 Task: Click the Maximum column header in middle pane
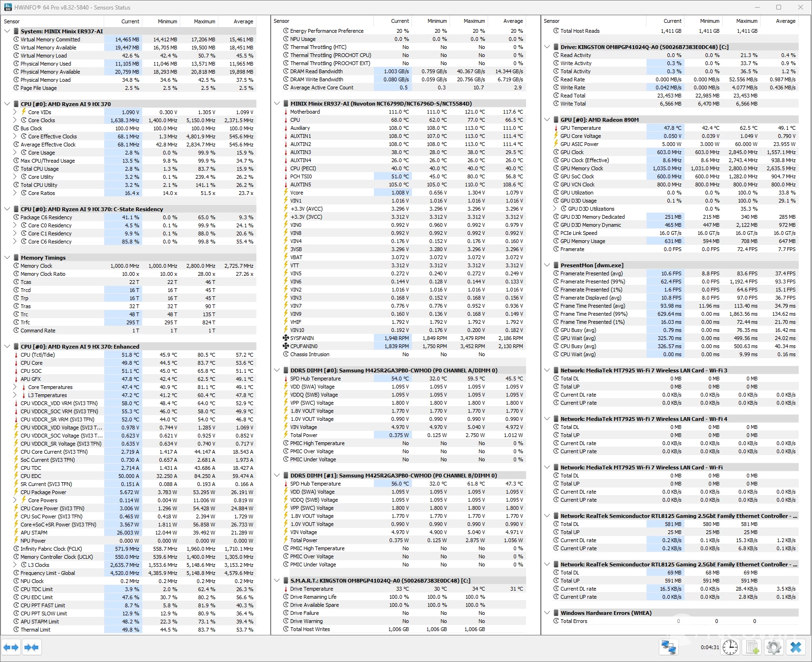(x=469, y=21)
